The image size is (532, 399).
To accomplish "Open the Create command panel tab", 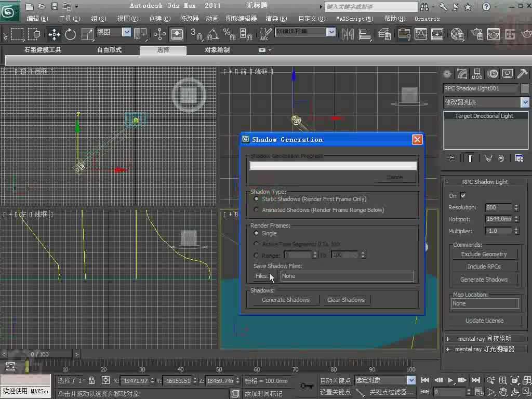I will [447, 74].
